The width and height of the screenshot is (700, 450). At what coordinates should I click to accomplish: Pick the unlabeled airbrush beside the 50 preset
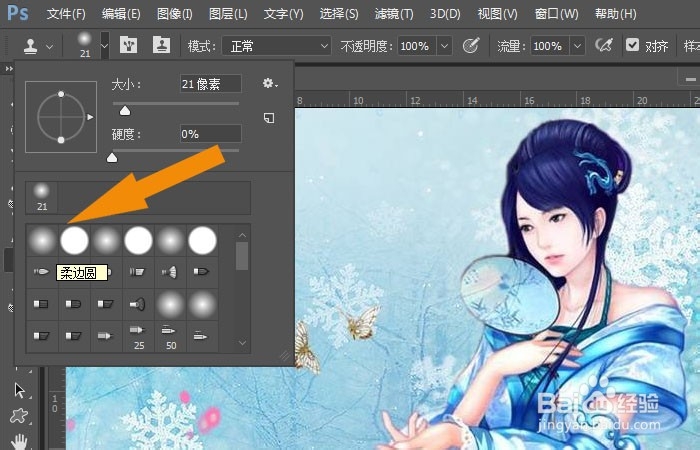point(200,335)
